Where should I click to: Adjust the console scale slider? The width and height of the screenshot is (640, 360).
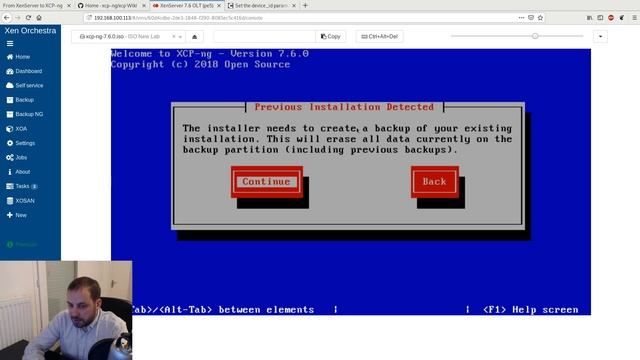535,36
